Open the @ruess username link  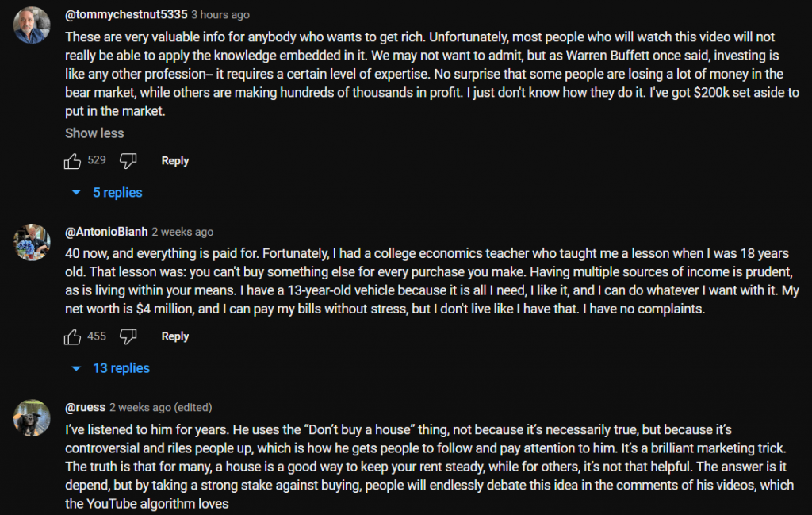(85, 408)
